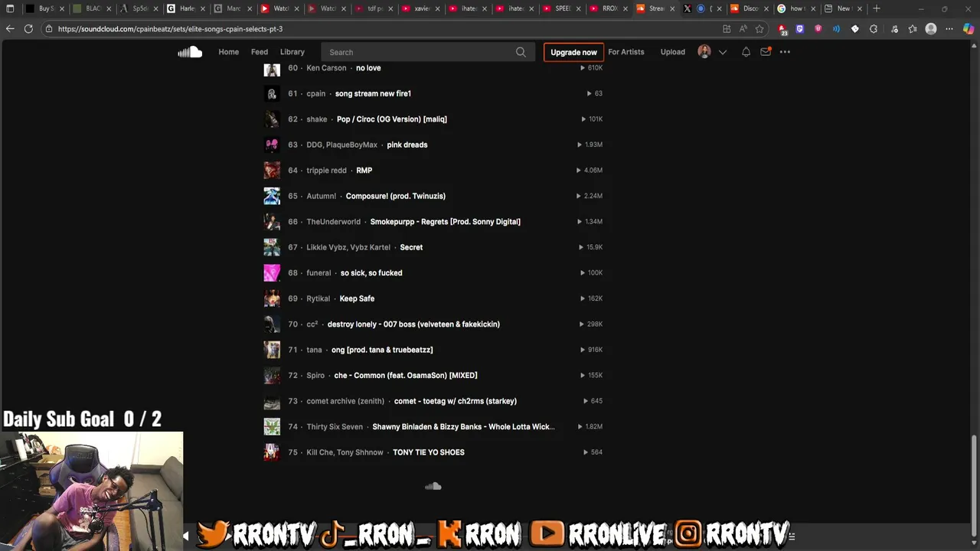
Task: Open a new browser tab with the plus icon
Action: (877, 8)
